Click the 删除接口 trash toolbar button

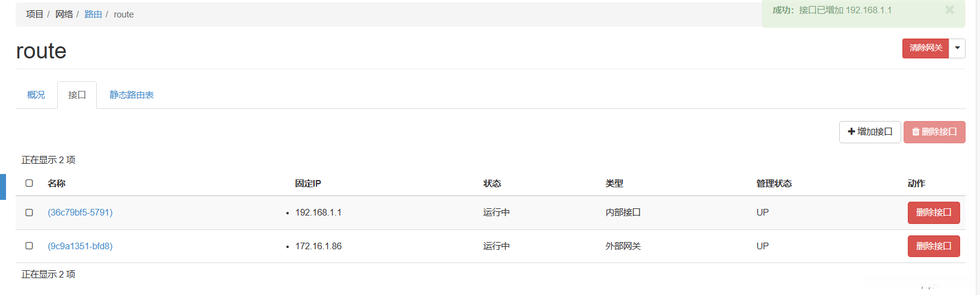934,132
